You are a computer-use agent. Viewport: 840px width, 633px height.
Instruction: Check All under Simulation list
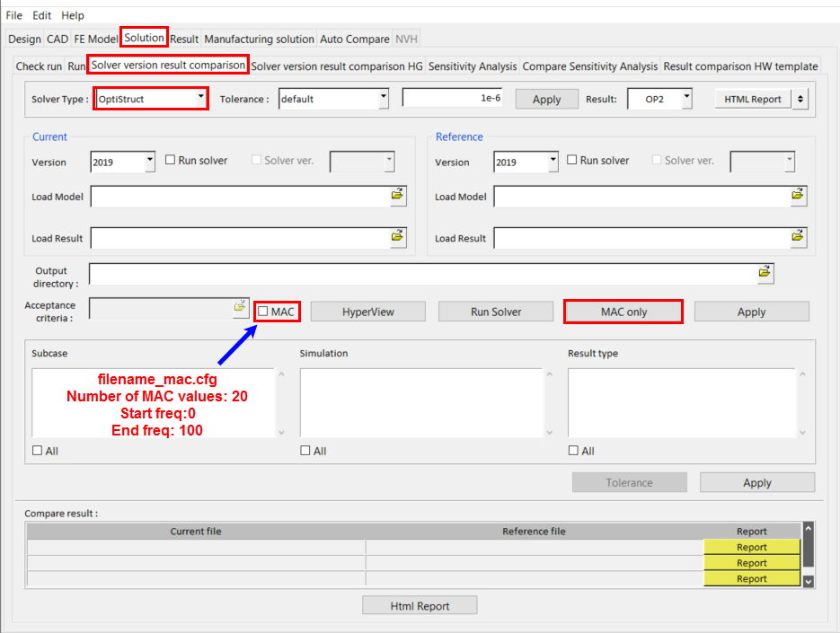tap(305, 451)
